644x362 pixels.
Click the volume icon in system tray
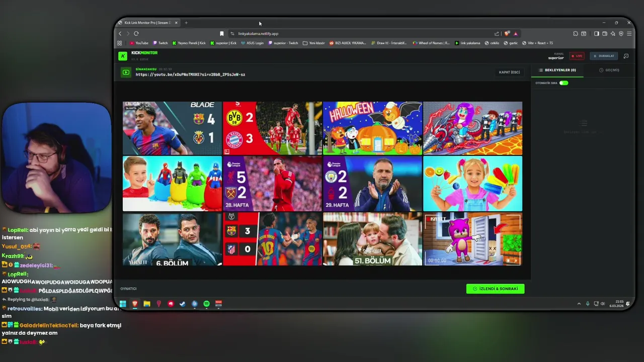[603, 304]
